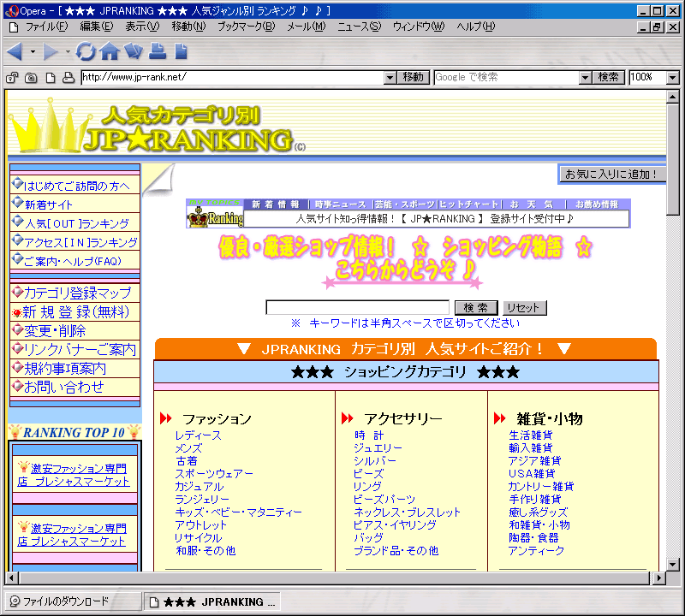Select the ★★★ JPRANKING page tab
This screenshot has width=685, height=616.
pyautogui.click(x=212, y=602)
